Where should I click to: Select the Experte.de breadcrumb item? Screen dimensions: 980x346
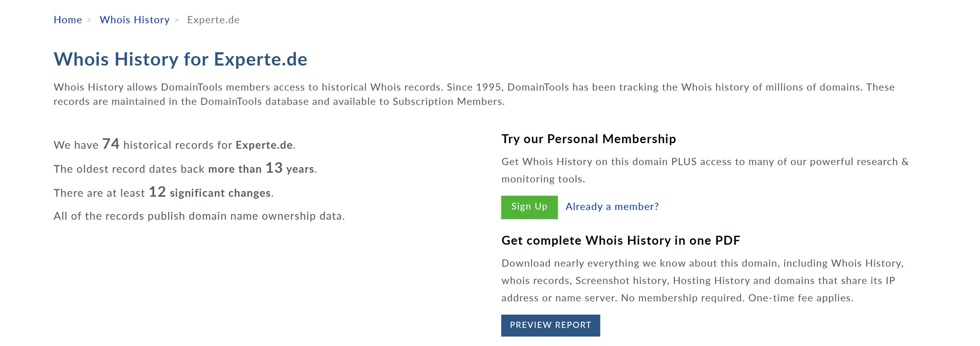point(213,20)
